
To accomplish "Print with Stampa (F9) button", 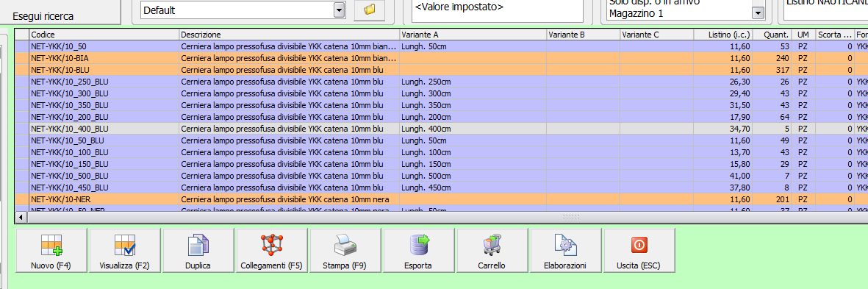I will pos(345,251).
